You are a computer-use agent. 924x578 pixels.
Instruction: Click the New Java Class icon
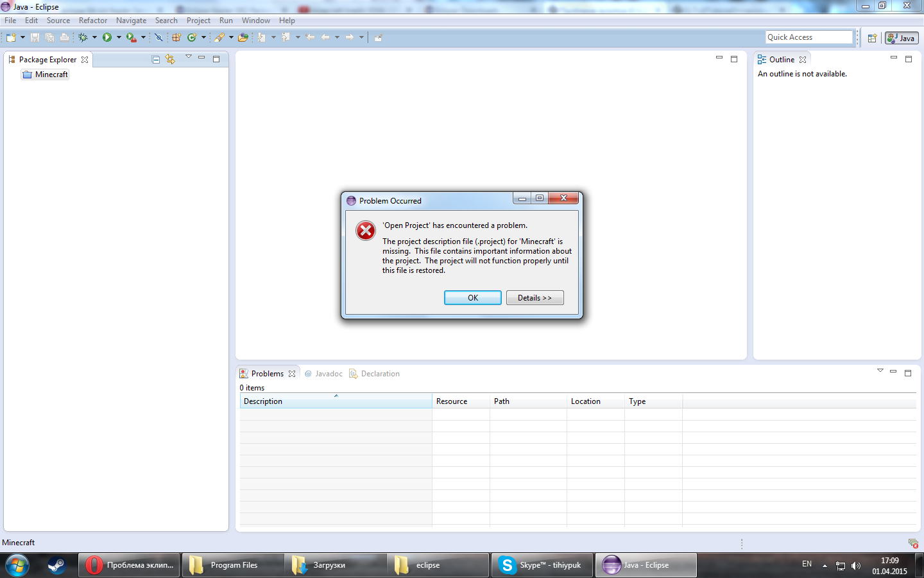tap(192, 38)
